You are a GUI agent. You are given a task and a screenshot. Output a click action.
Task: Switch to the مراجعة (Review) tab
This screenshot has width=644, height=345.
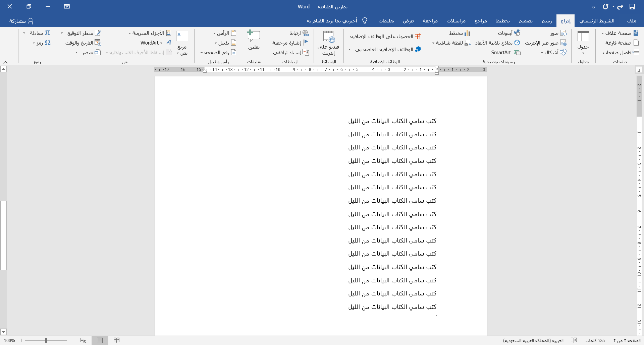click(430, 21)
